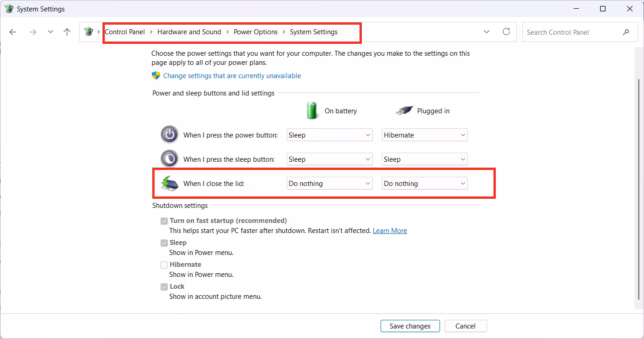
Task: Open sleep button On battery dropdown
Action: (329, 159)
